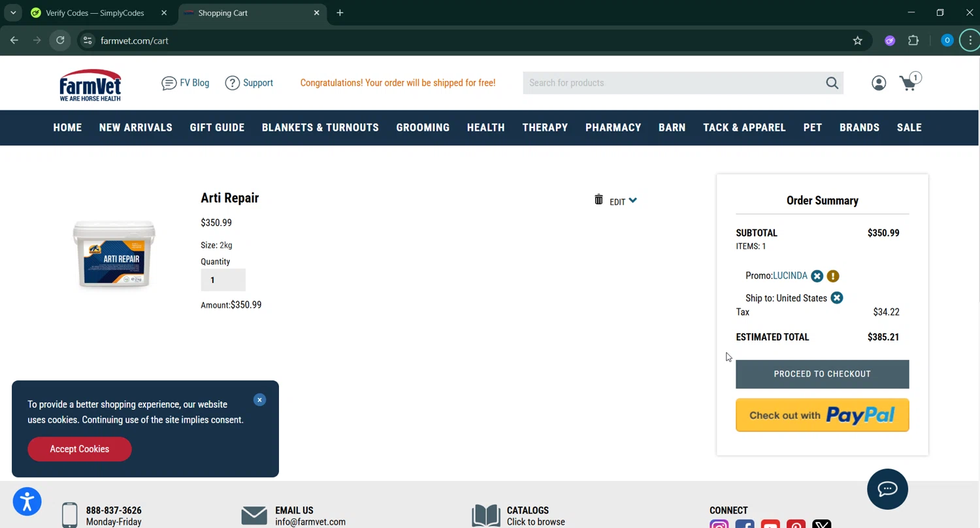Open the BARN menu
This screenshot has width=980, height=528.
[672, 127]
